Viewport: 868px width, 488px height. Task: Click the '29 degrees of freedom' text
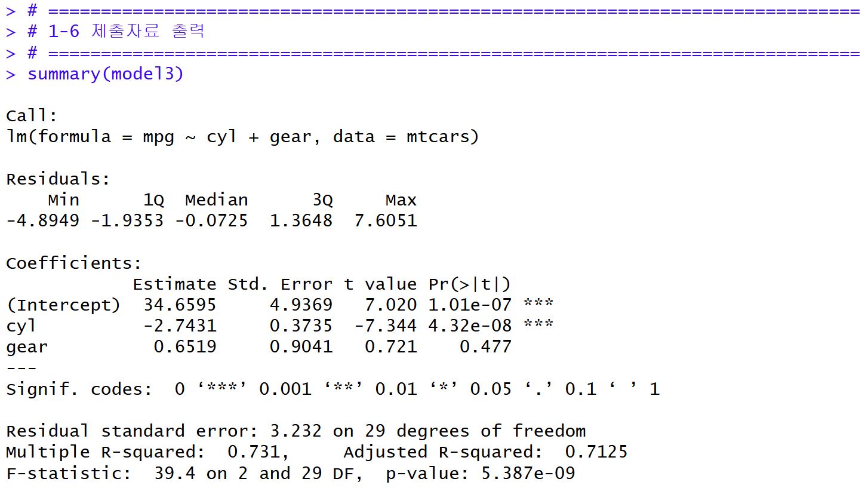coord(475,431)
